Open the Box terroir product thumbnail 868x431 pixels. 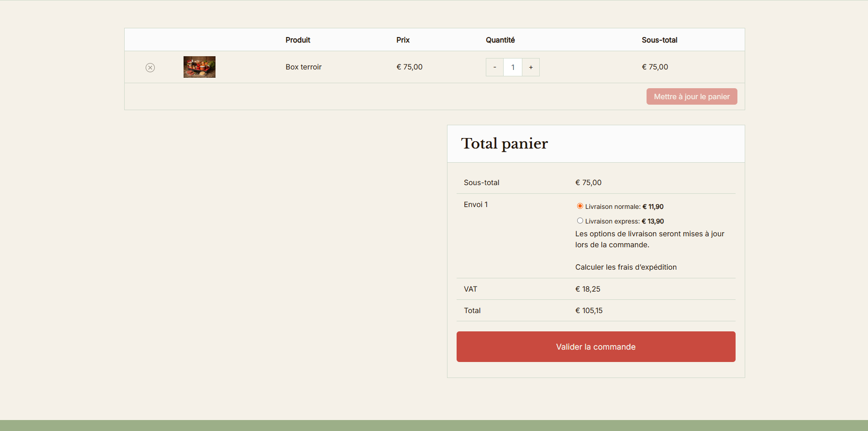click(199, 67)
